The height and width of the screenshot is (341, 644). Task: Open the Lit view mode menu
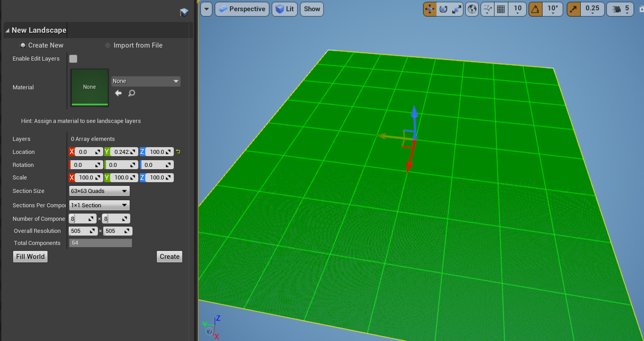pos(285,9)
